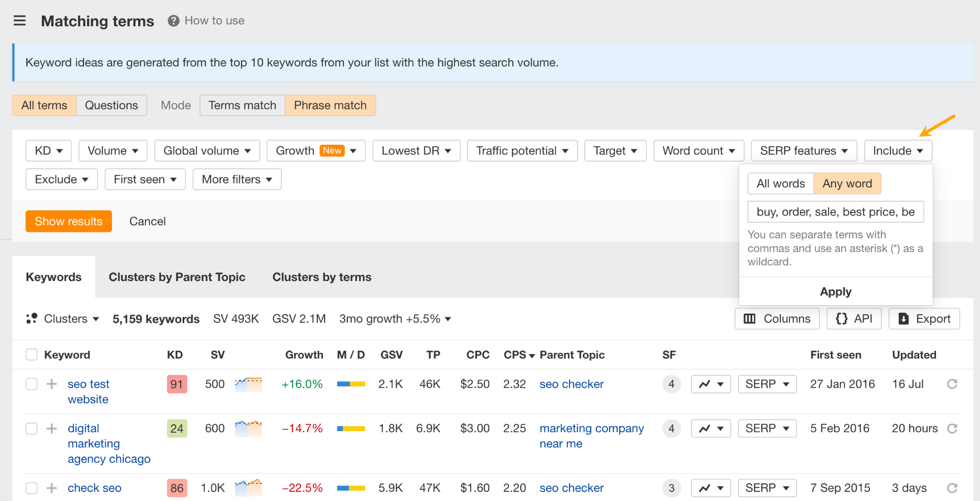Switch to Clusters by Parent Topic tab
Viewport: 980px width, 501px height.
(x=177, y=277)
